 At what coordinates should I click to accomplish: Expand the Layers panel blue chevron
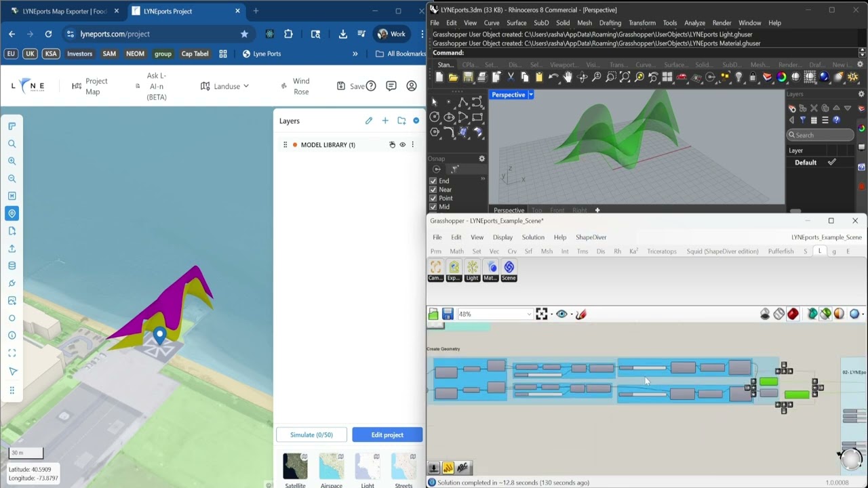(x=416, y=121)
